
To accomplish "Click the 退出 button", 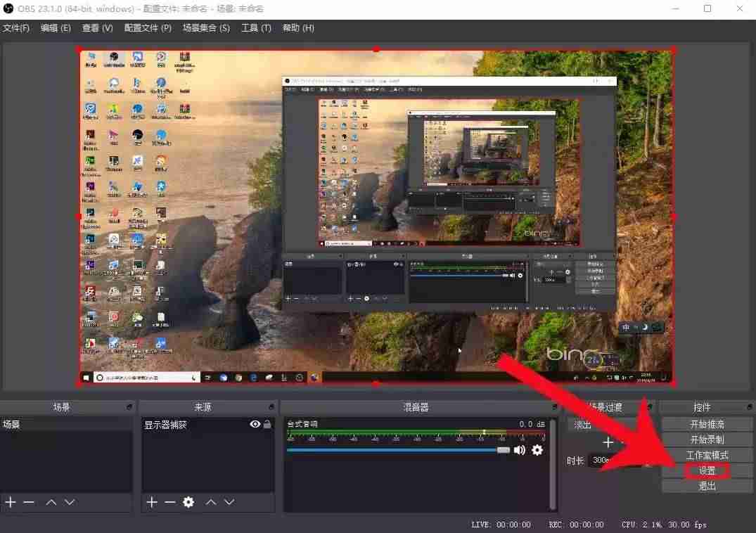I will click(x=707, y=486).
